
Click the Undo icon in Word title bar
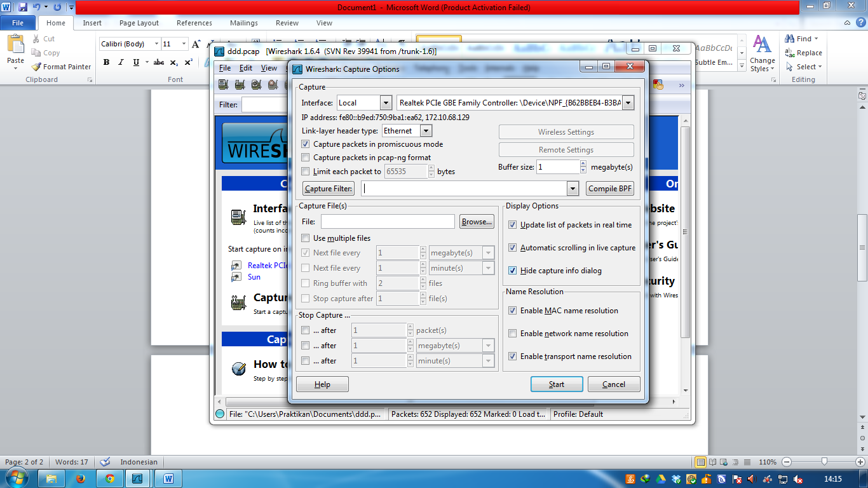point(37,7)
